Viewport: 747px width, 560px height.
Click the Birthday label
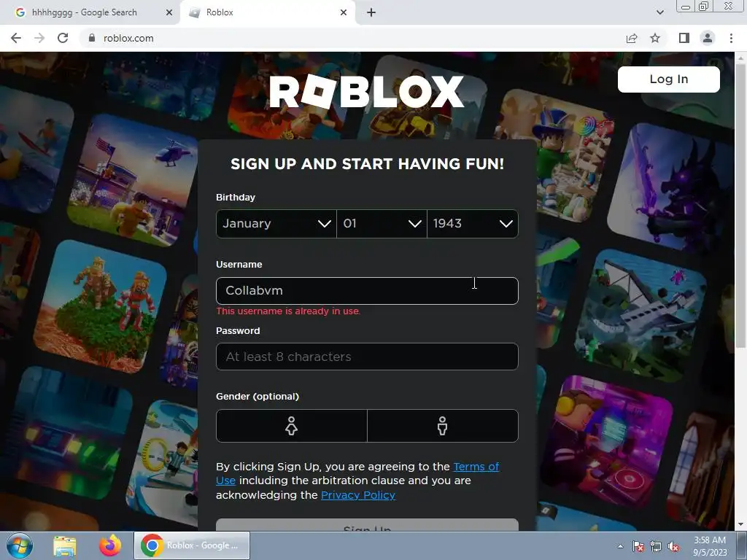[236, 197]
